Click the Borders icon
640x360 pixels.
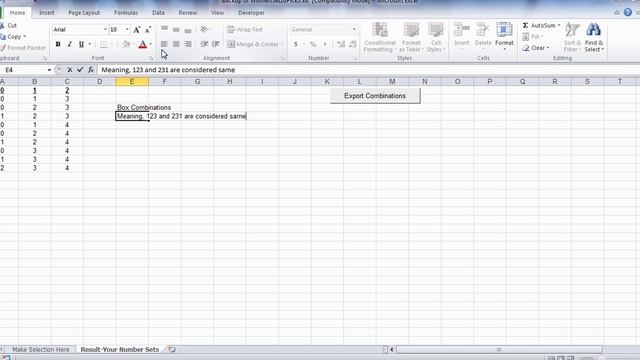(x=104, y=44)
